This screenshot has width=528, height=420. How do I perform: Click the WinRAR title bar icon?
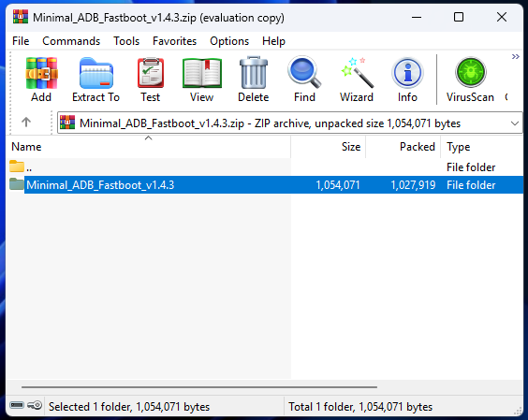tap(21, 17)
